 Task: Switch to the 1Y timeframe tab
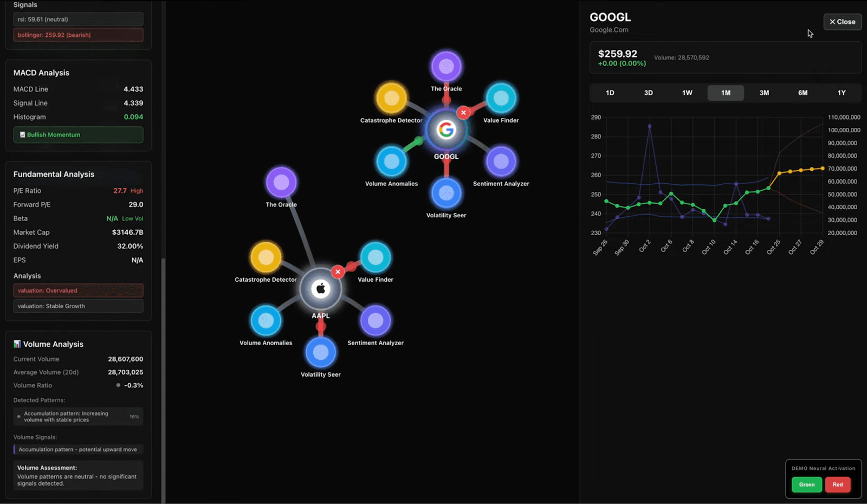[842, 93]
